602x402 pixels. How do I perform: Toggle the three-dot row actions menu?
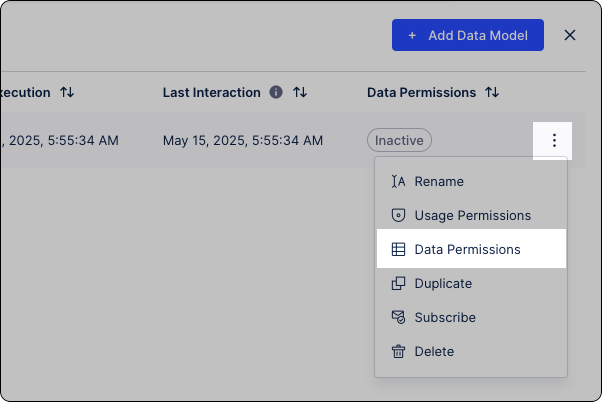[552, 141]
